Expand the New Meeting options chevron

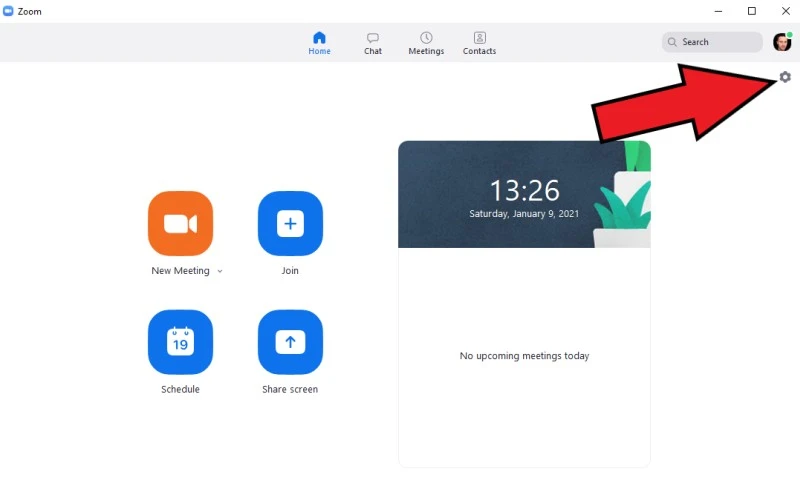(x=220, y=271)
